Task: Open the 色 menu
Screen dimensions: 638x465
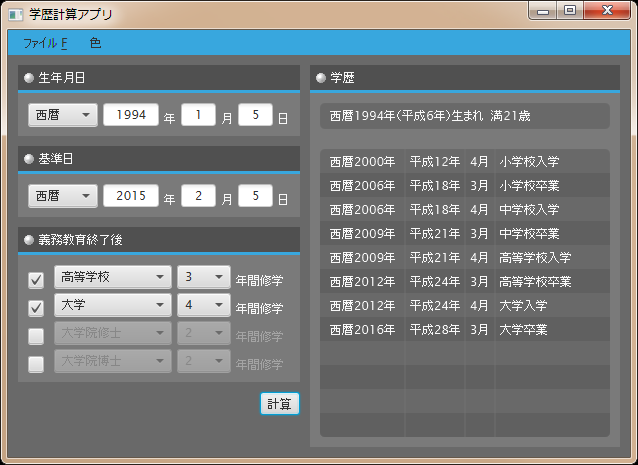Action: pyautogui.click(x=95, y=43)
